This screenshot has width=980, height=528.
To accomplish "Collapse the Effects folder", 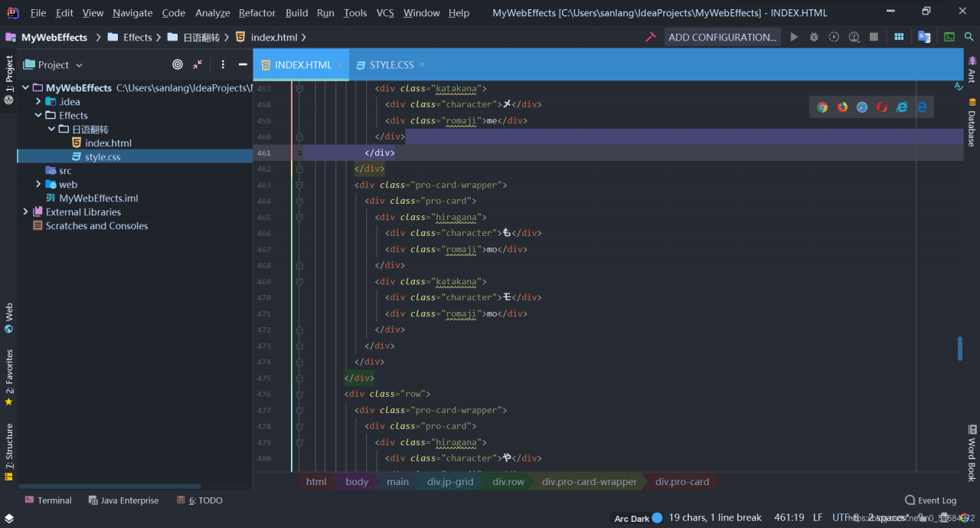I will pos(38,116).
